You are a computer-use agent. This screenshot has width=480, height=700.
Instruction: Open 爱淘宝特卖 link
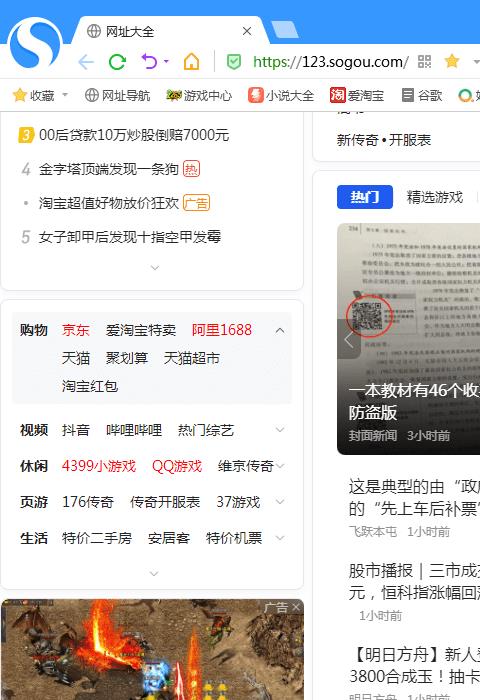141,330
